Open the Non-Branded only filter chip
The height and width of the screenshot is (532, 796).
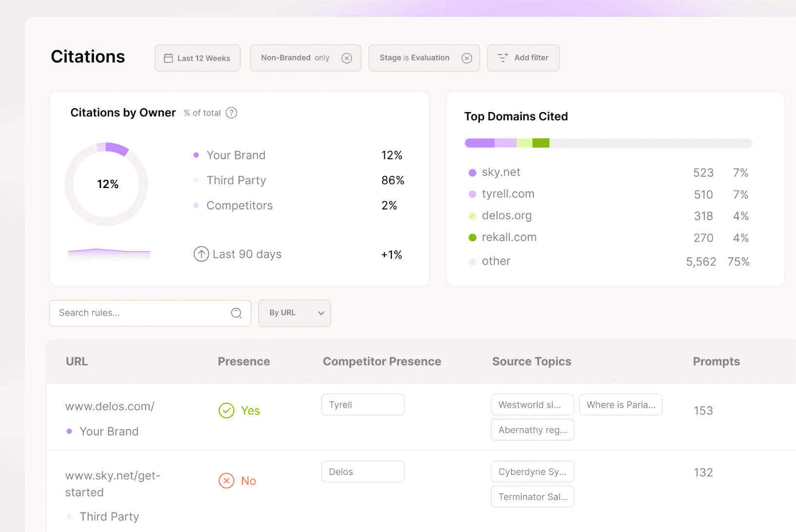[x=305, y=58]
